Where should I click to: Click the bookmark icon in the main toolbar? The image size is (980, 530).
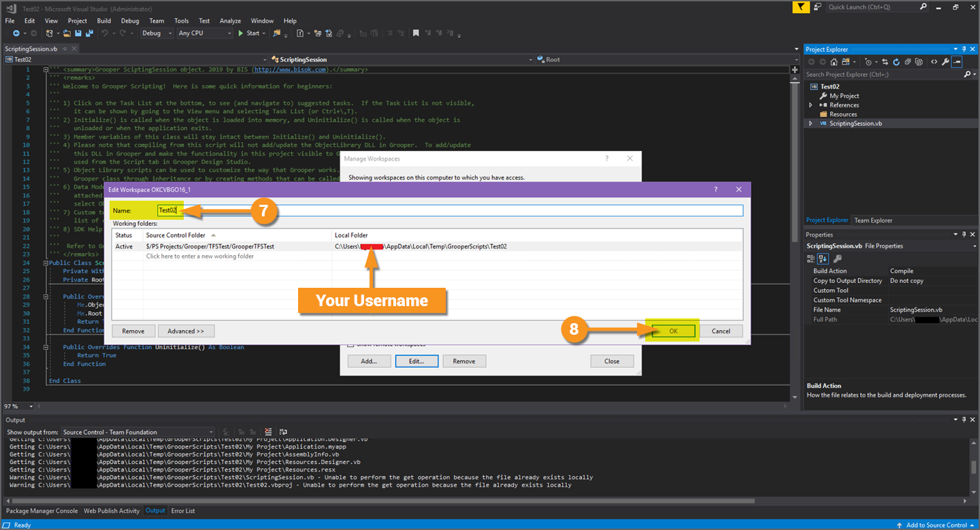[x=415, y=33]
